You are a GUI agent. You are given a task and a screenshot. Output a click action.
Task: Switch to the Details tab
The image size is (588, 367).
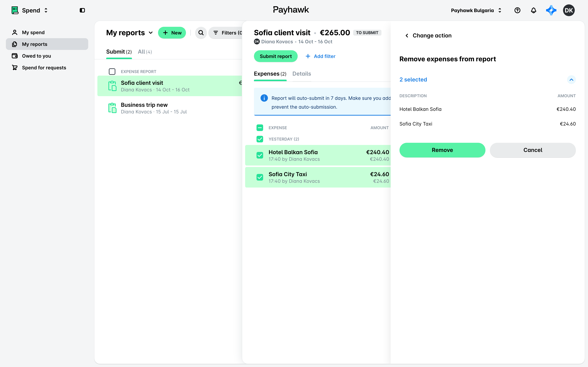tap(302, 74)
